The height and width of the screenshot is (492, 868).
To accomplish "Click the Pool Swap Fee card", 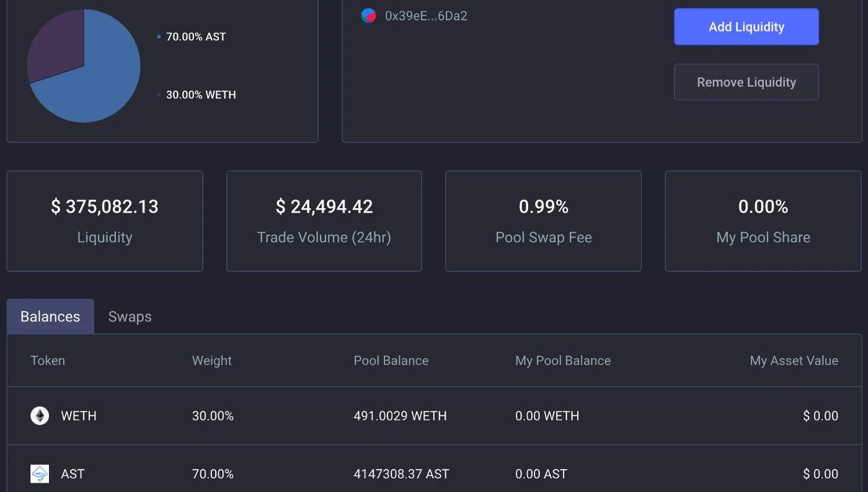I will [543, 221].
